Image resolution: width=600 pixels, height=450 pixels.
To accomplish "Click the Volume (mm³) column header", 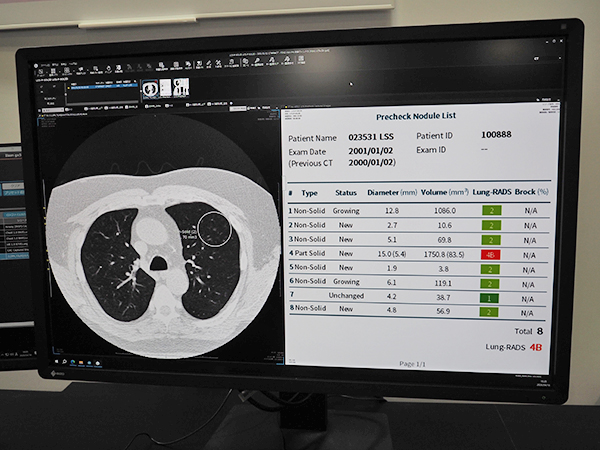I will click(x=445, y=192).
